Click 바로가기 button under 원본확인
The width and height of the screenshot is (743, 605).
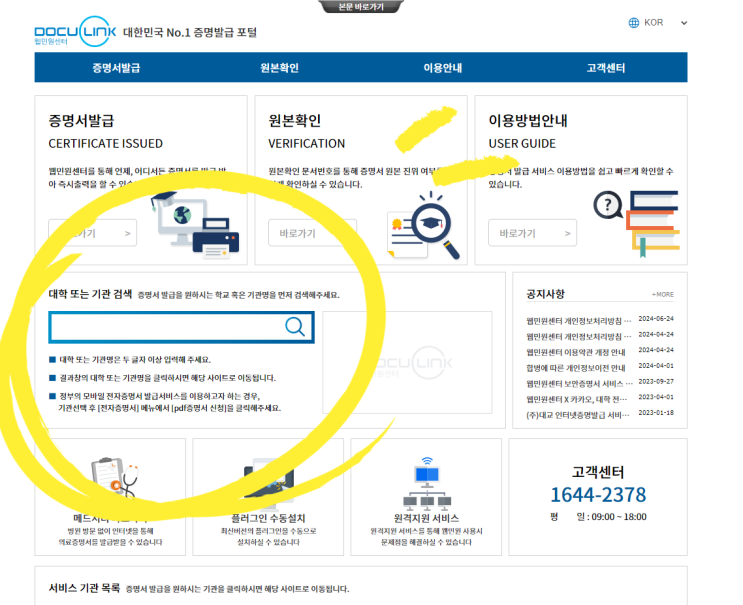(x=312, y=233)
